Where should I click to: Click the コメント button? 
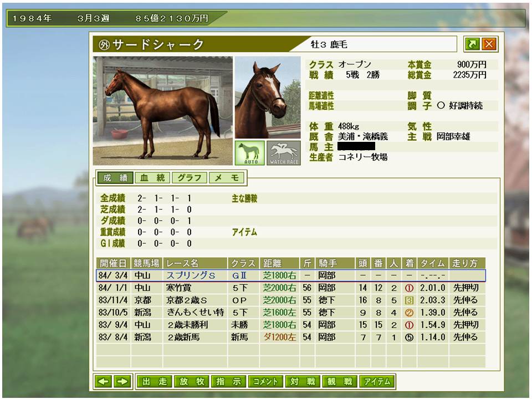click(265, 381)
